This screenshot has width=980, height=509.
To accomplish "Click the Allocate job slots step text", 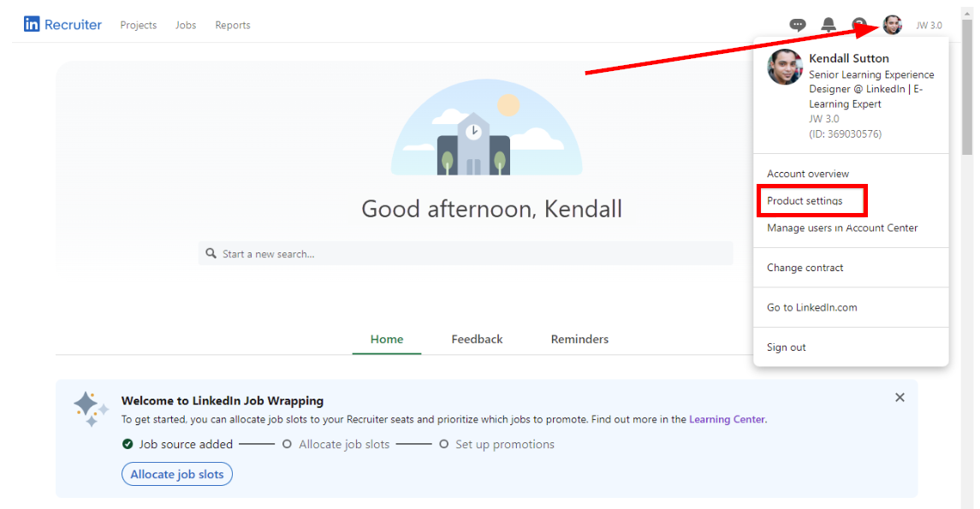I will pyautogui.click(x=344, y=444).
